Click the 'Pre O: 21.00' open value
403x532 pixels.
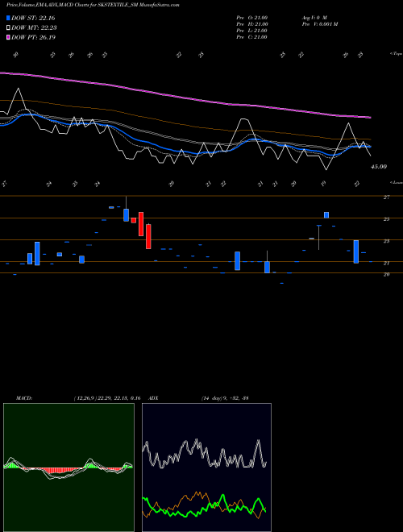click(252, 17)
